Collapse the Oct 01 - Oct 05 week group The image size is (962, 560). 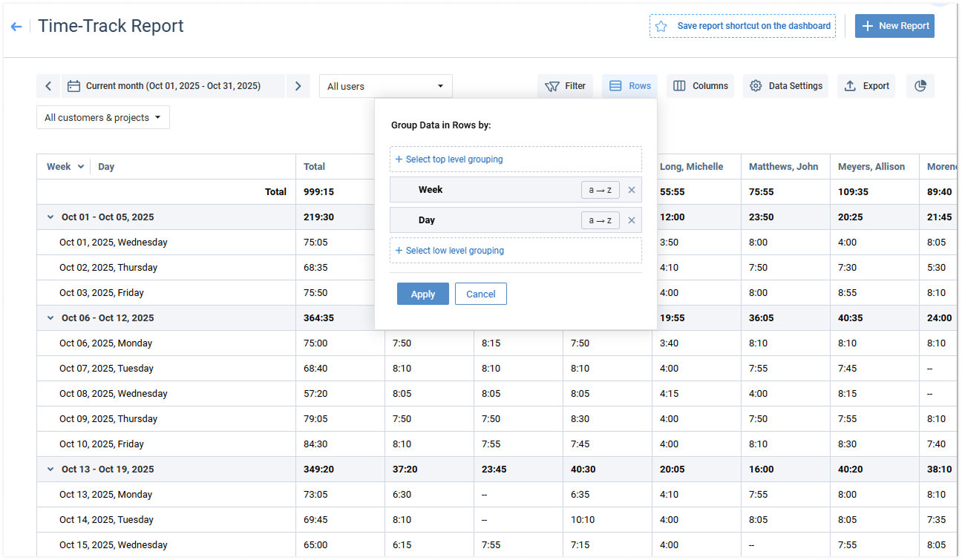[50, 217]
